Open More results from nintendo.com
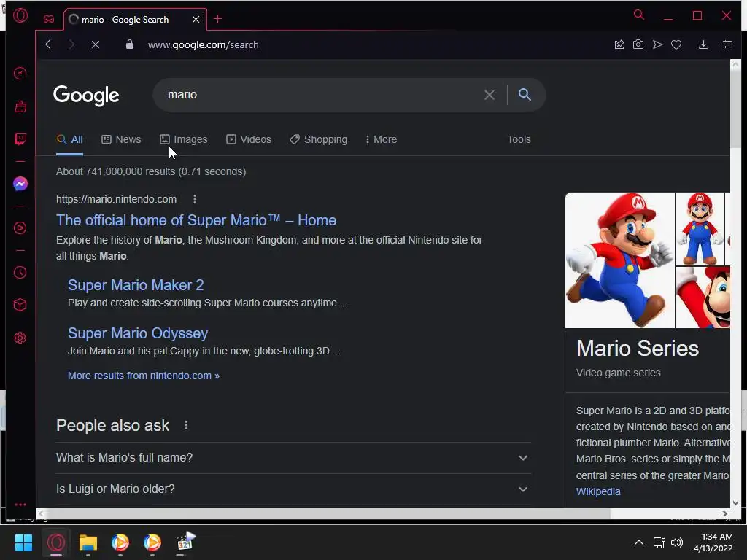 [144, 376]
